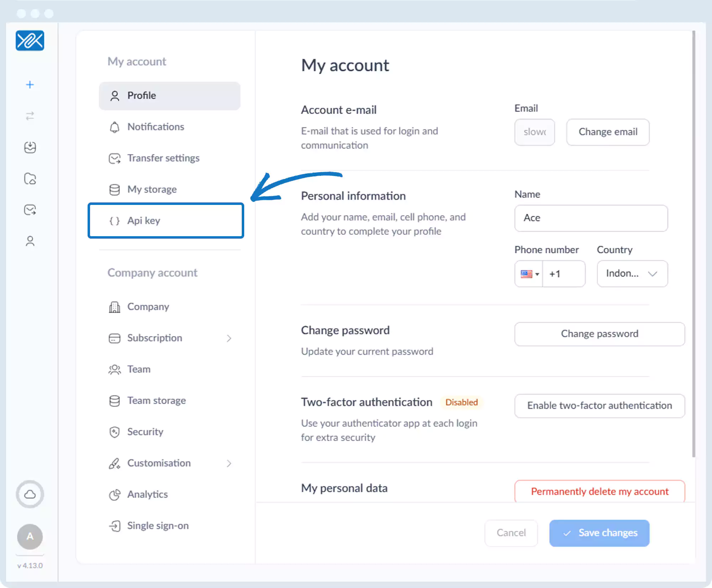The width and height of the screenshot is (712, 588).
Task: Click Enable two-factor authentication button
Action: coord(599,406)
